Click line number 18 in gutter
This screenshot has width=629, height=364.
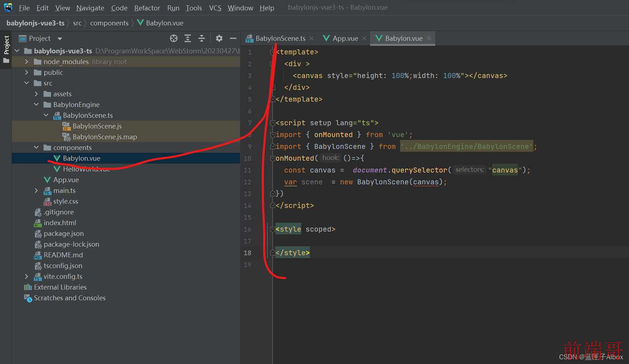[x=248, y=253]
